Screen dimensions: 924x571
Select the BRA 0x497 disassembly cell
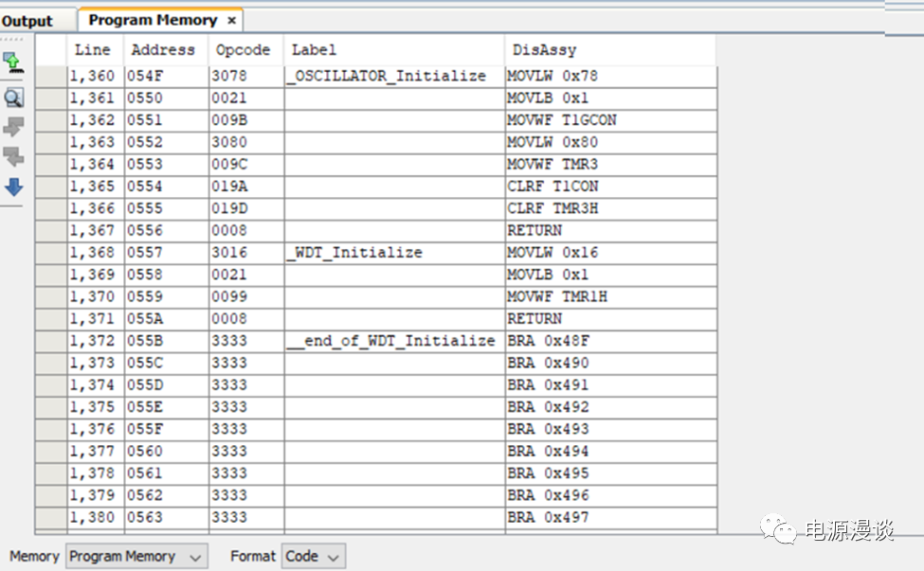point(548,517)
